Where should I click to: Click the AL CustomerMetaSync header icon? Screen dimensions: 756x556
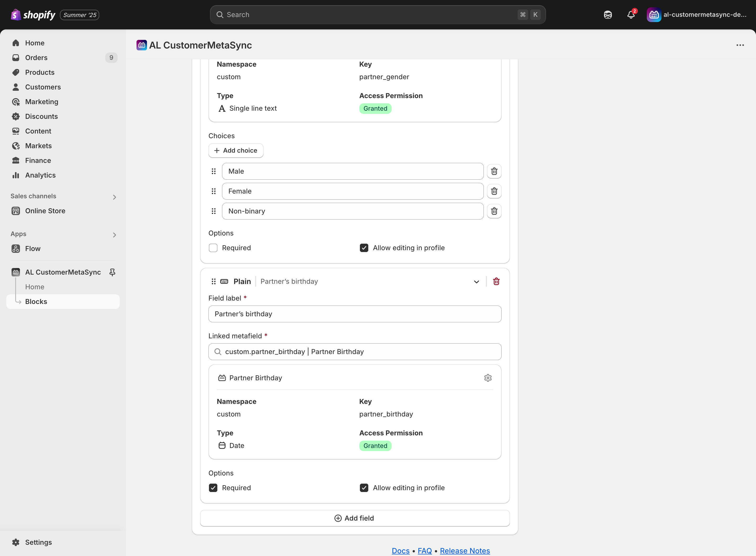(x=141, y=45)
